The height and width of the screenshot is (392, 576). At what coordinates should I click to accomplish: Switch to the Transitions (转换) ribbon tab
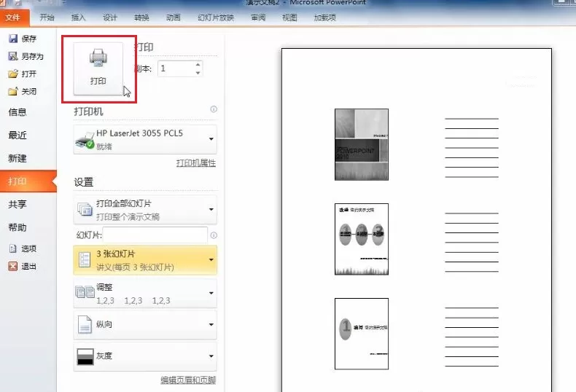tap(141, 17)
